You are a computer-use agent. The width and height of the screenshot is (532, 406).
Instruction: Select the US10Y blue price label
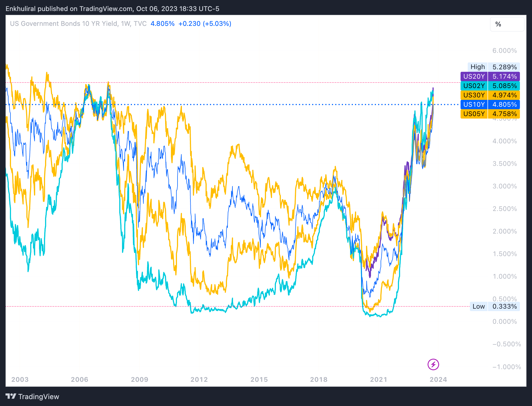pyautogui.click(x=490, y=105)
